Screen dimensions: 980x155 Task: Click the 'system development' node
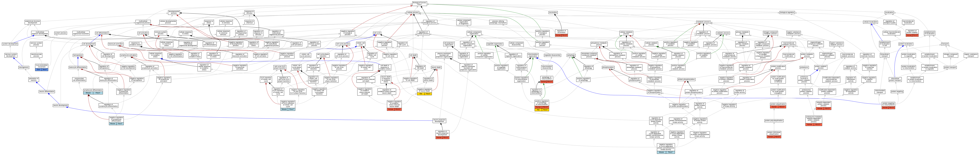click(10, 44)
